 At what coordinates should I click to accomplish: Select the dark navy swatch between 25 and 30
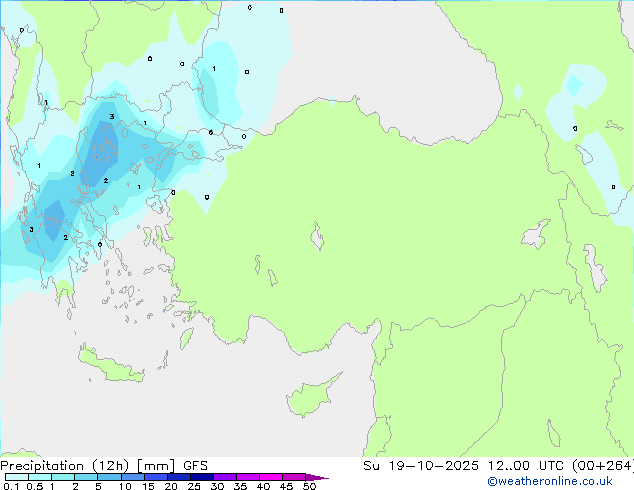(x=202, y=477)
